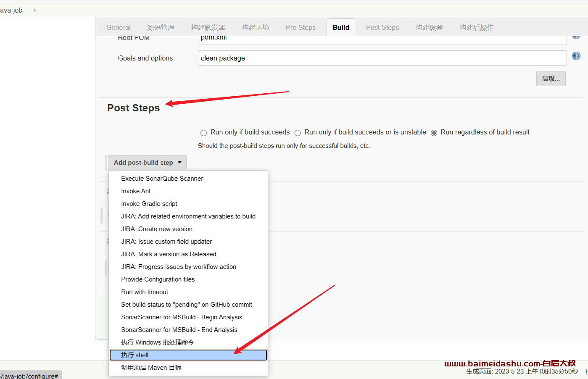Select Run only if build succeeds or is unstable
Viewport: 588px width, 379px height.
point(298,133)
